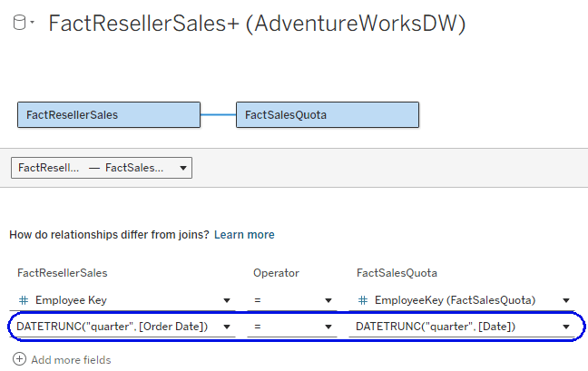Image resolution: width=588 pixels, height=371 pixels.
Task: Expand the Employee Key field dropdown arrow
Action: point(226,301)
